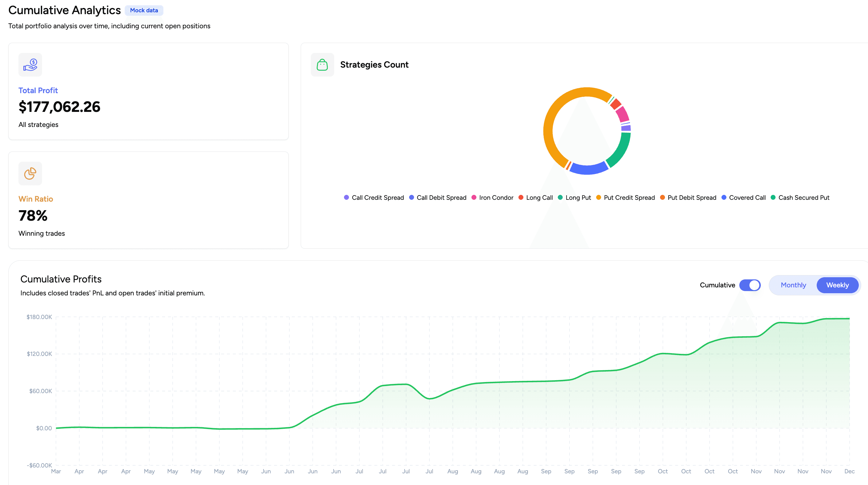Click the Long Put legend dot
Screen dimensions: 868x485
pos(560,197)
